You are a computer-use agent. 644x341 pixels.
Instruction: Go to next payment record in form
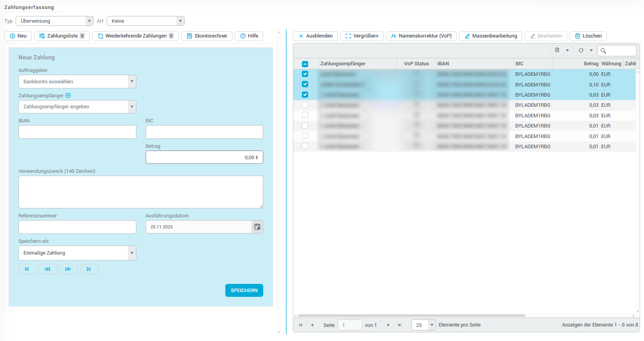point(68,269)
